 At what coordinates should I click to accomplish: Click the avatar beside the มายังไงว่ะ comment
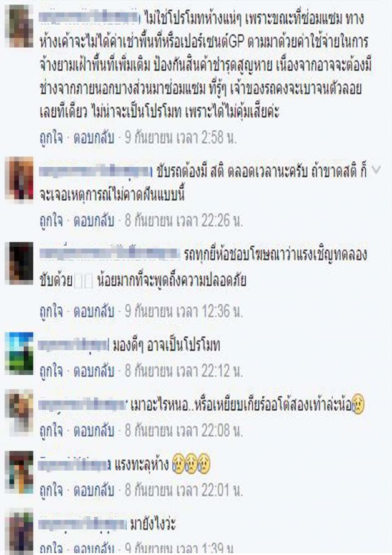[x=19, y=532]
